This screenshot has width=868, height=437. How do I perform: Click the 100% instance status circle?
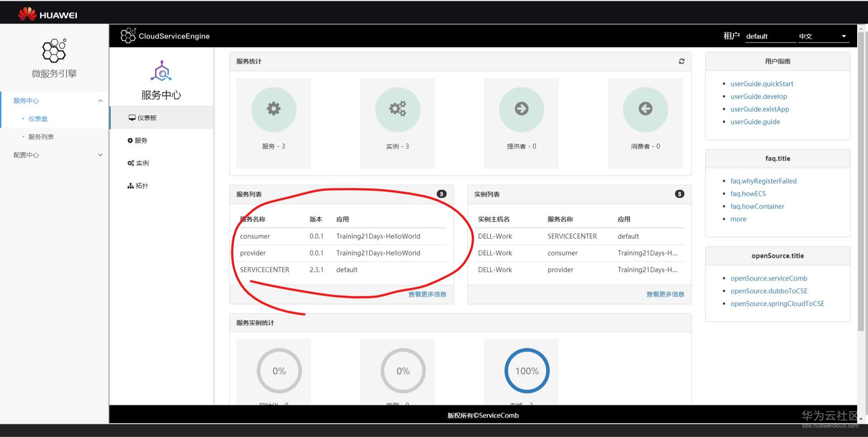527,371
